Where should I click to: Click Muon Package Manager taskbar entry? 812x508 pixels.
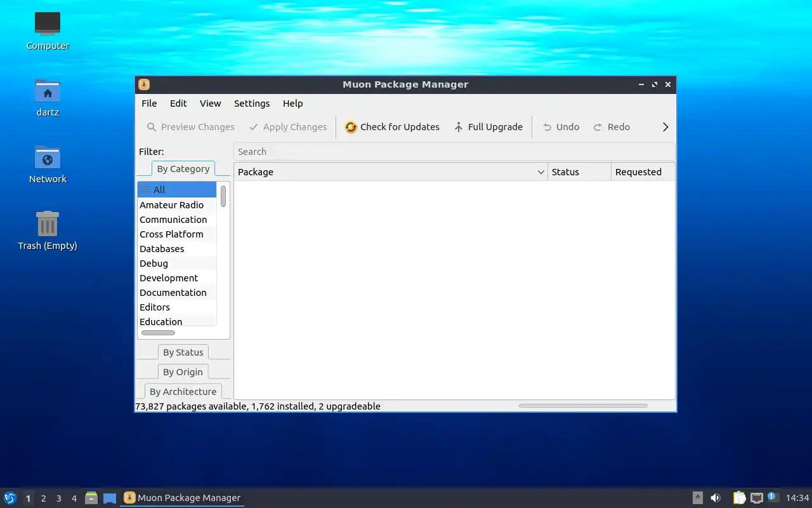coord(182,498)
